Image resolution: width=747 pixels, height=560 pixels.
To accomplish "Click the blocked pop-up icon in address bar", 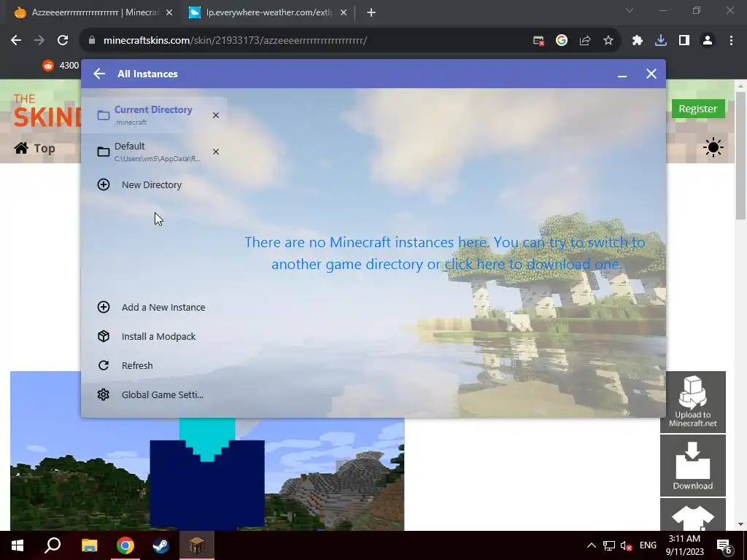I will [538, 41].
